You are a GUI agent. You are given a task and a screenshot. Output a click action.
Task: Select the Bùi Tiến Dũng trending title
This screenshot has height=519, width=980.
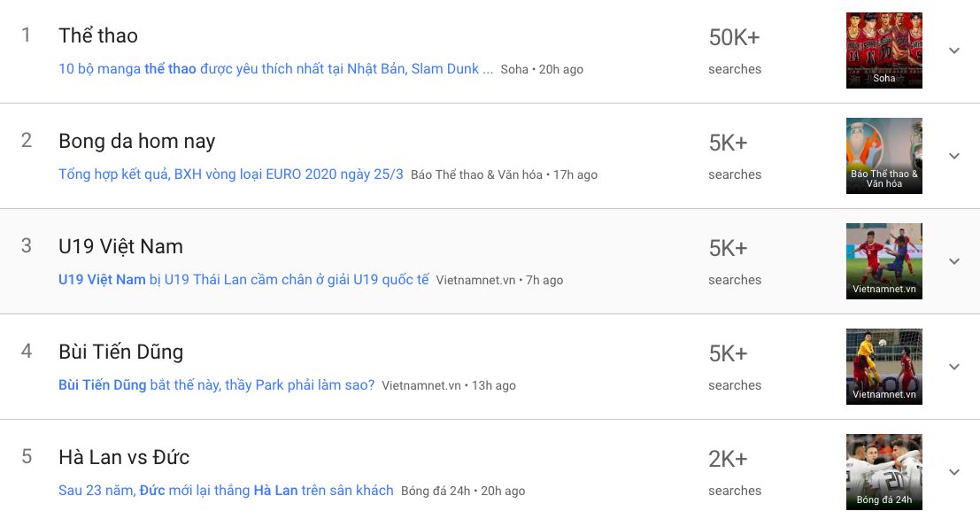pos(120,352)
